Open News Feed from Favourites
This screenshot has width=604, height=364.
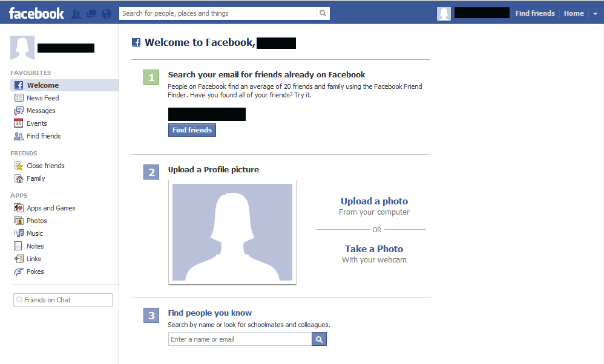42,97
